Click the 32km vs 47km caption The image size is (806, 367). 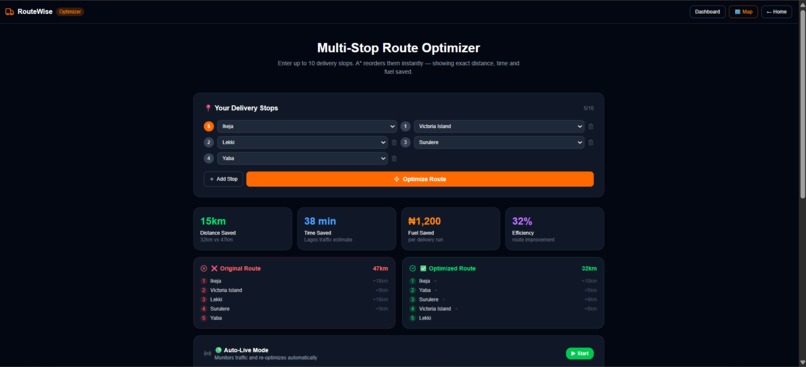216,240
